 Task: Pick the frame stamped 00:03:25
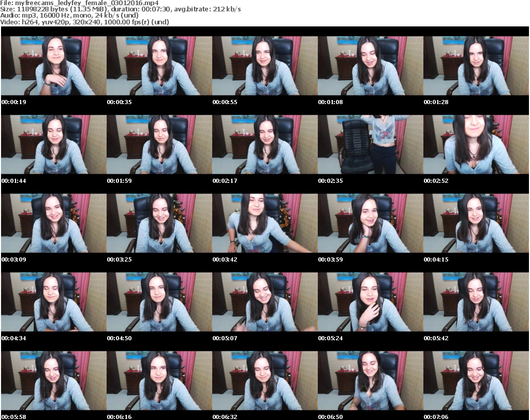click(x=159, y=223)
